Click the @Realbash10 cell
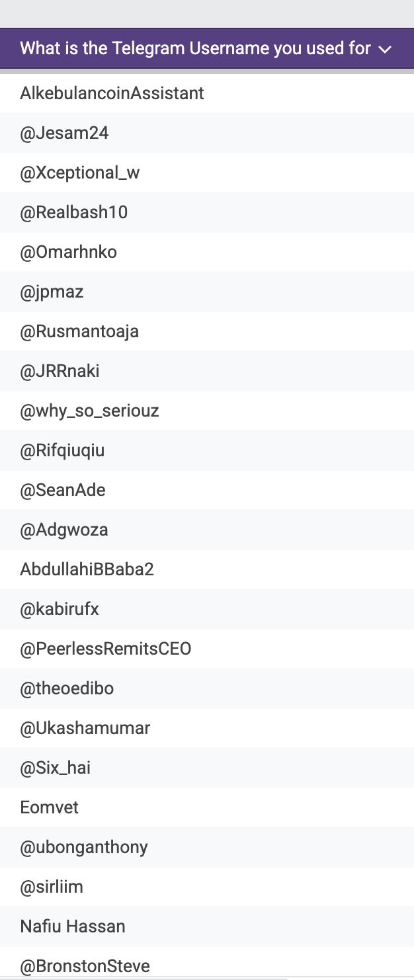The width and height of the screenshot is (414, 980). (x=207, y=212)
